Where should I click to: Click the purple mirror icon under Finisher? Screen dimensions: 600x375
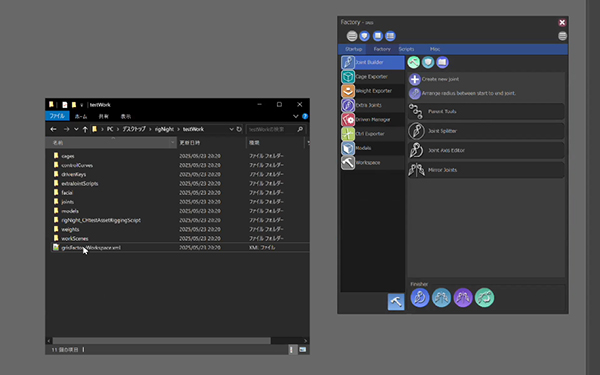tap(463, 298)
